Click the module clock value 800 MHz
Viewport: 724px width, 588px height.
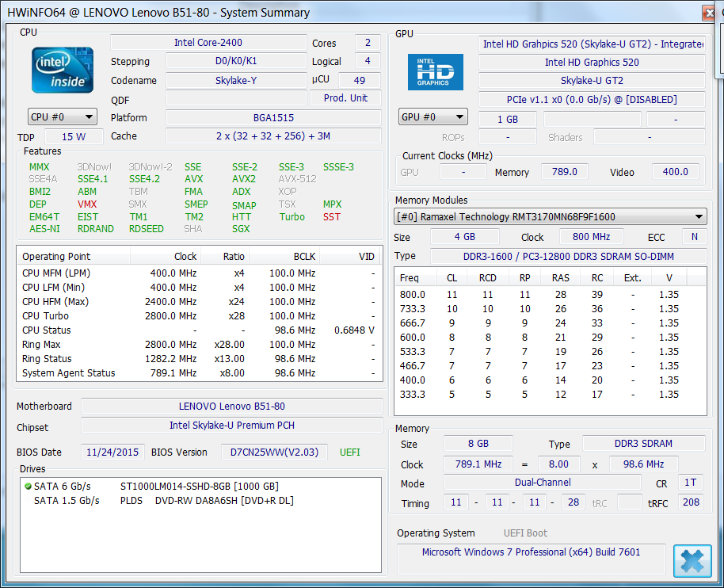click(592, 236)
